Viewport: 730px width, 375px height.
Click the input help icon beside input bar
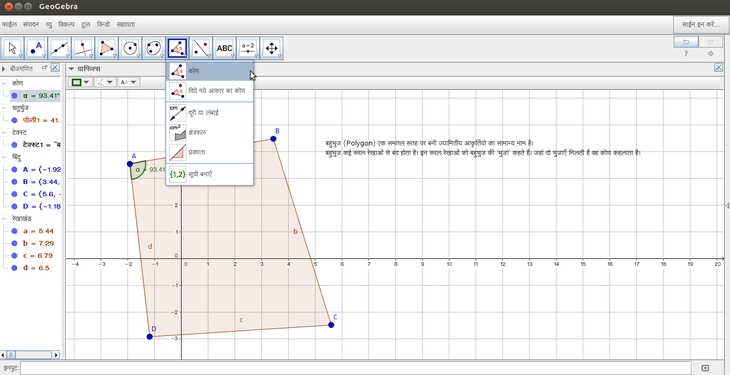[705, 368]
